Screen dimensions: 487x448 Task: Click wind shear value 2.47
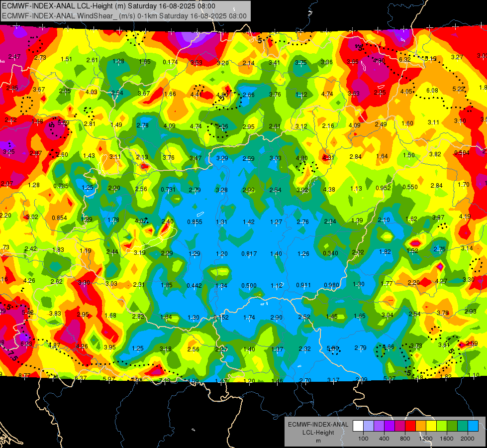(14, 57)
